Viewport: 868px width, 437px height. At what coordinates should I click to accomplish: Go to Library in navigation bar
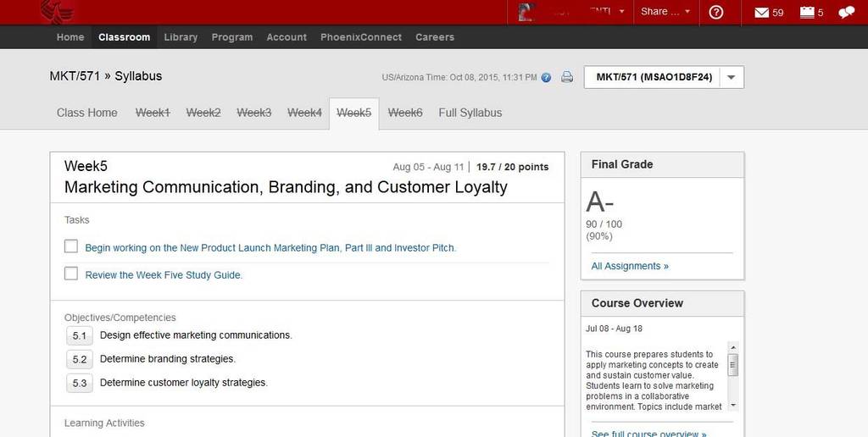181,37
